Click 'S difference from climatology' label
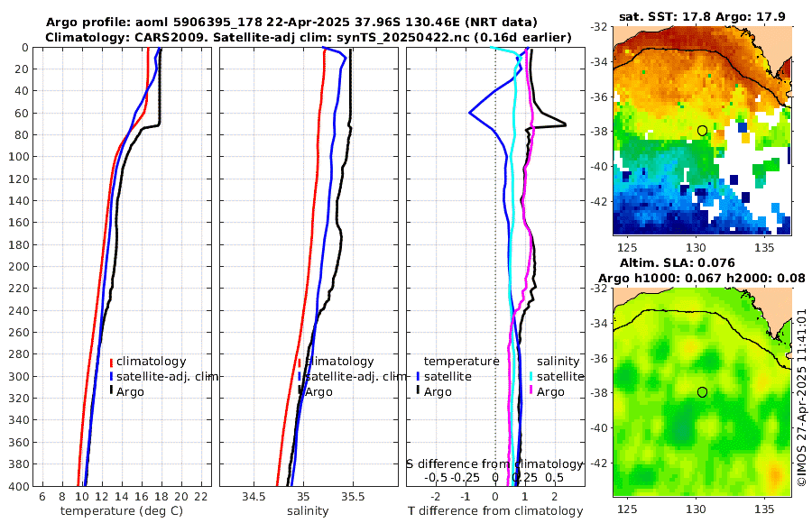The height and width of the screenshot is (523, 812). point(494,463)
